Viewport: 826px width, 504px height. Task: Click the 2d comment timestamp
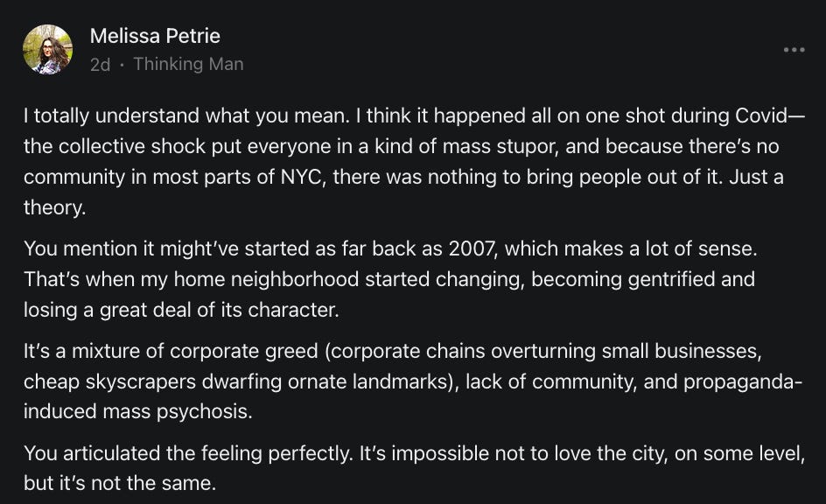[x=100, y=64]
